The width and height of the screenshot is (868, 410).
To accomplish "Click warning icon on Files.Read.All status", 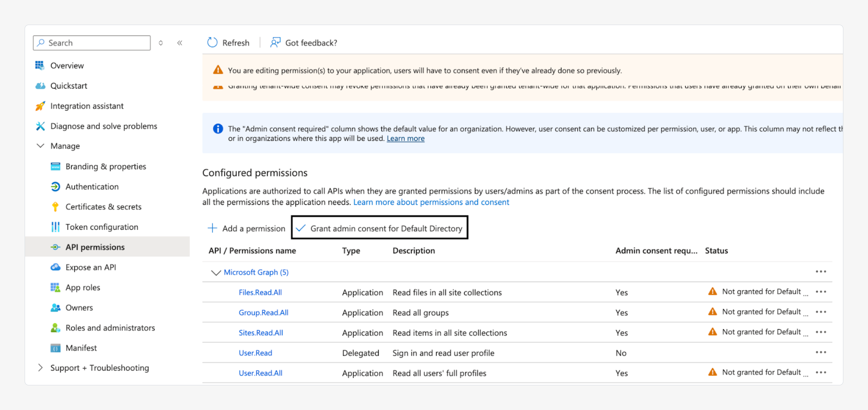I will pyautogui.click(x=712, y=292).
